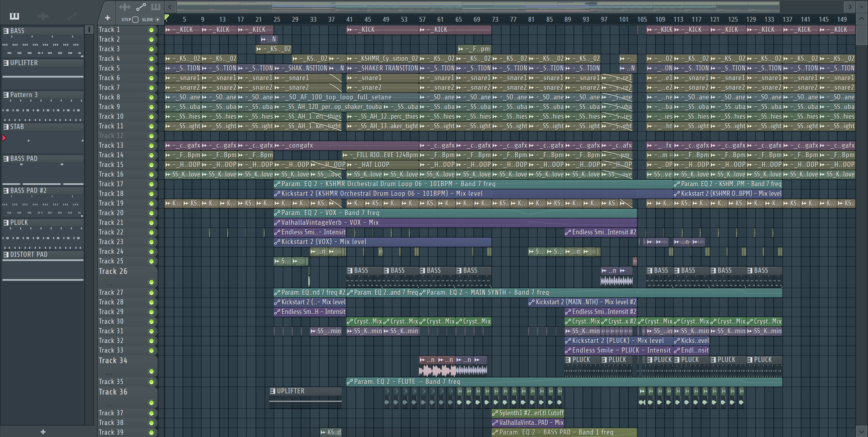Click bar 105 on the timeline ruler

pyautogui.click(x=642, y=20)
